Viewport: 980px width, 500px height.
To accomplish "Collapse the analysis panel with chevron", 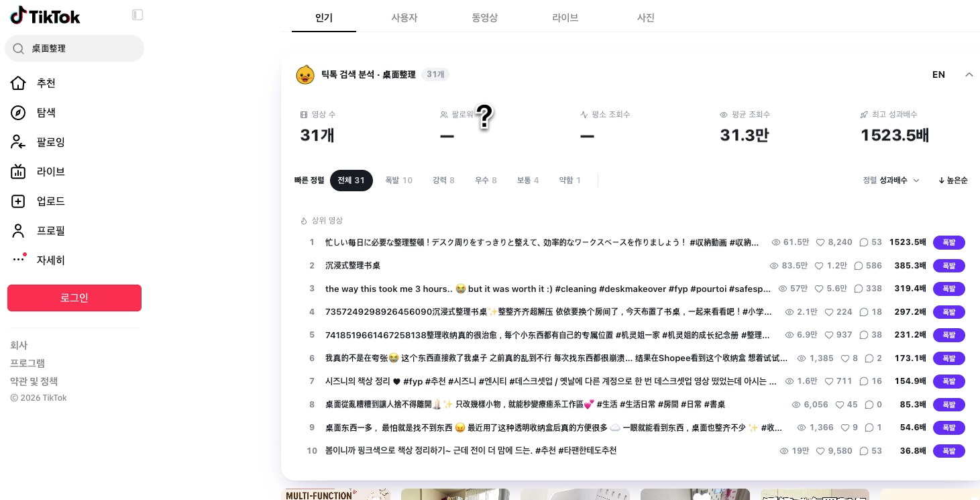I will pyautogui.click(x=969, y=74).
